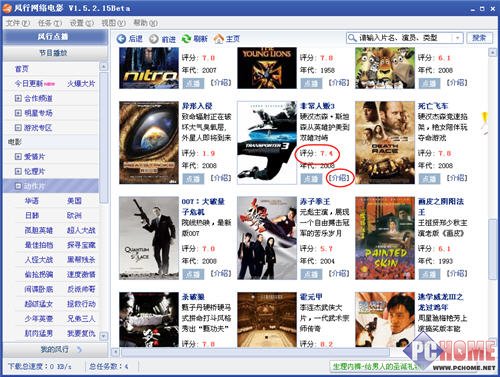Expand the 游戏专区 tree node
Image resolution: width=500 pixels, height=377 pixels.
(18, 128)
